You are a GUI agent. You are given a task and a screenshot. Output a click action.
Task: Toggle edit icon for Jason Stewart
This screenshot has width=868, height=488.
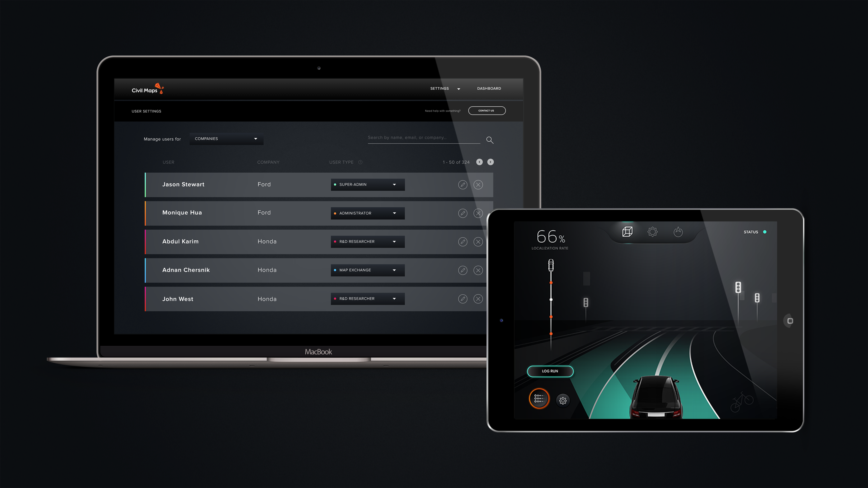tap(463, 184)
